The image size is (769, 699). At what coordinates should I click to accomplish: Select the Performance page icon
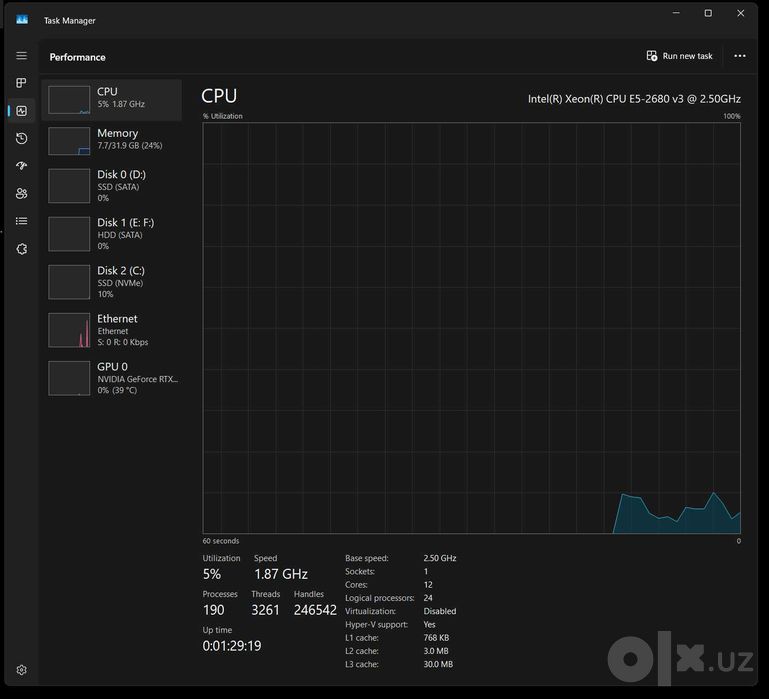[x=22, y=111]
